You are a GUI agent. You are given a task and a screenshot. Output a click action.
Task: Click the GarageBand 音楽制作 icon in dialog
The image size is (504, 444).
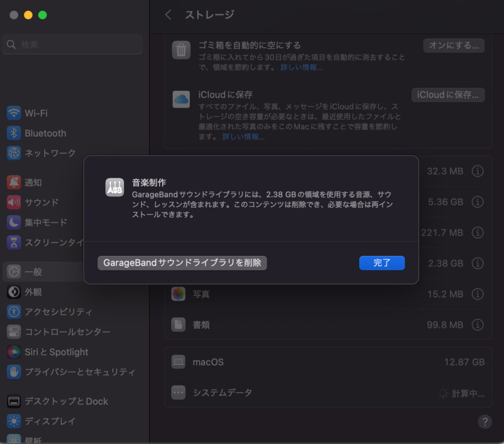point(115,187)
